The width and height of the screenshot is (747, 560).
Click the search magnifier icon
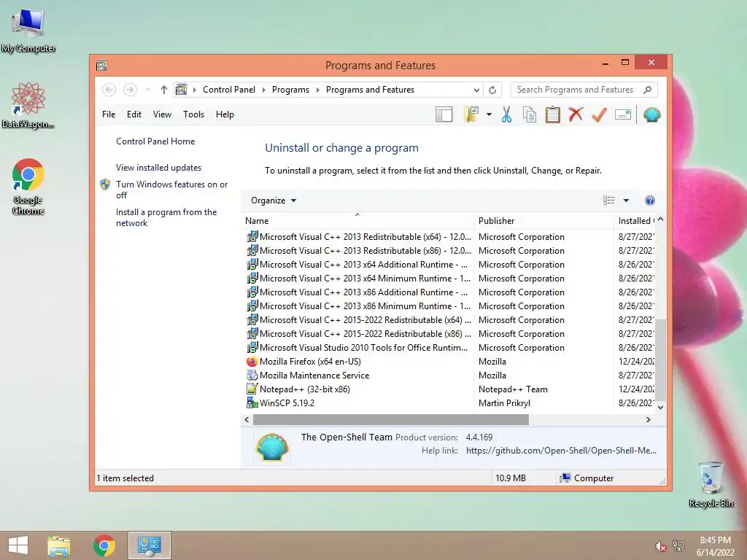[x=647, y=90]
